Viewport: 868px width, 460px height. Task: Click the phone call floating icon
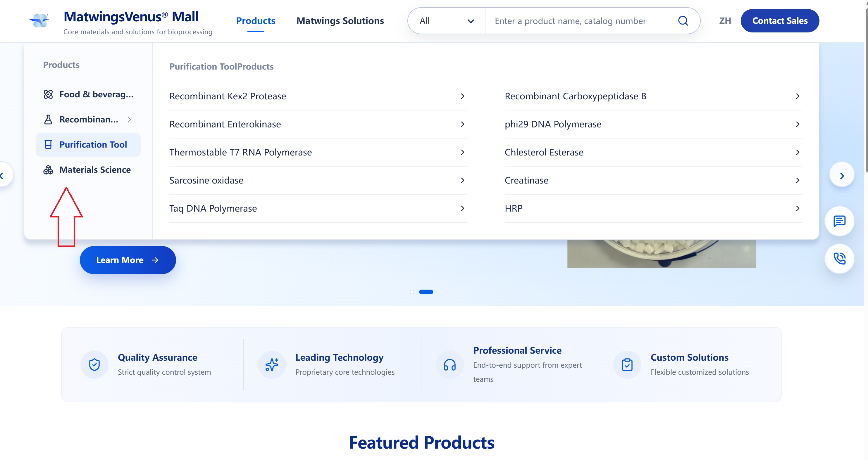839,259
